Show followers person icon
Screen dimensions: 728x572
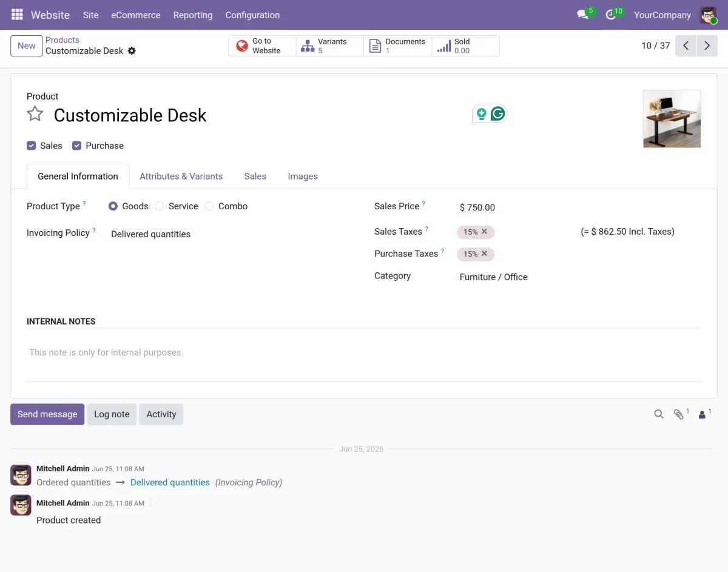click(702, 415)
